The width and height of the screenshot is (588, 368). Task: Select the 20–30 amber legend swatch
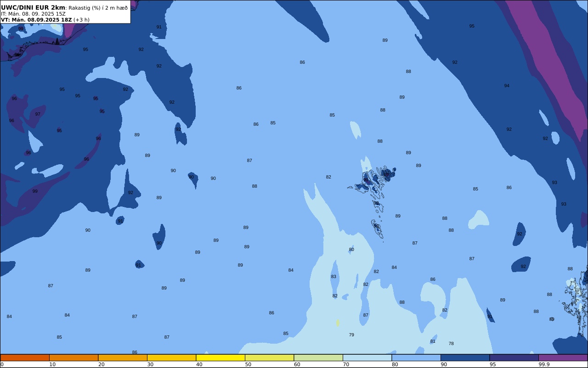tap(123, 357)
